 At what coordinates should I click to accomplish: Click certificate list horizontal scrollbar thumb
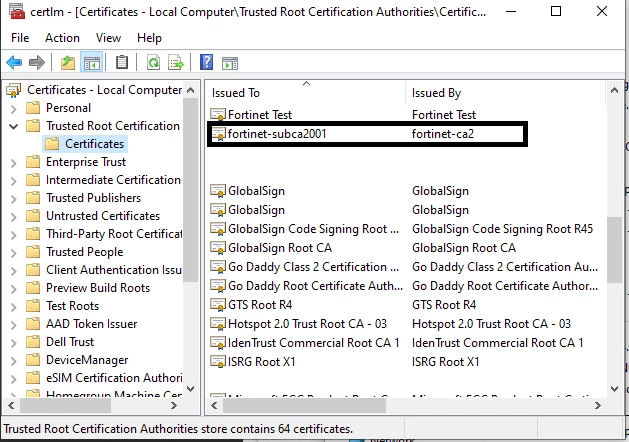click(x=304, y=406)
